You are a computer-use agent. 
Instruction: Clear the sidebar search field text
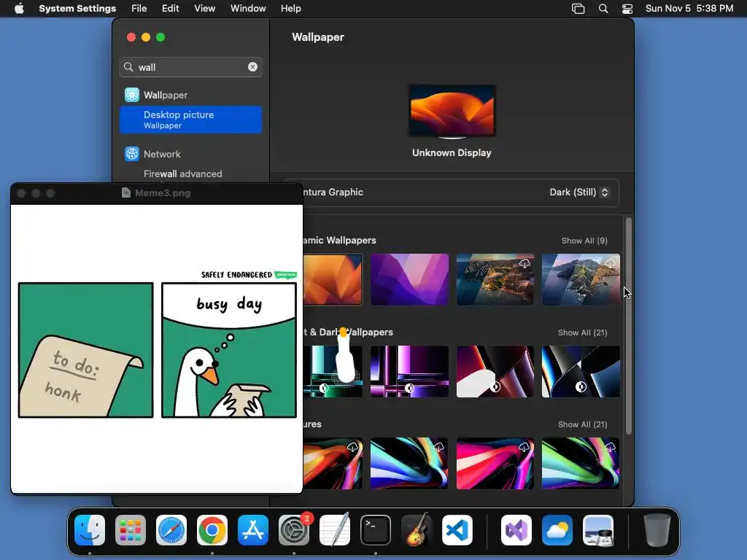point(252,67)
